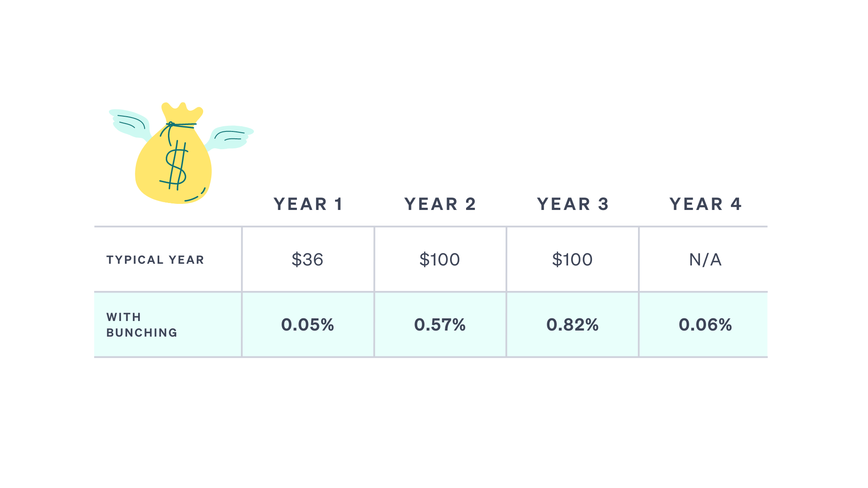
Task: Click the TYPICAL YEAR row label
Action: (x=155, y=260)
